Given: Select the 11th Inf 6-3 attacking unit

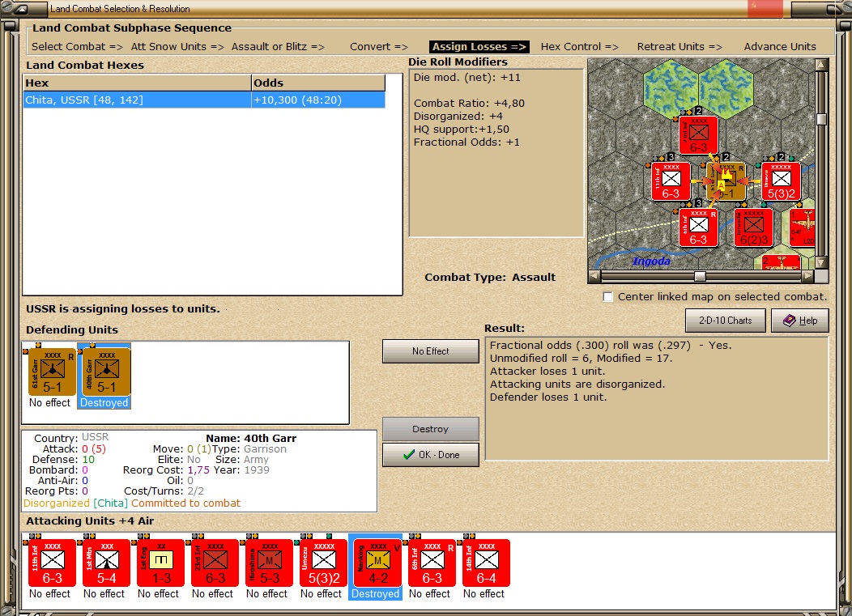Looking at the screenshot, I should [52, 563].
